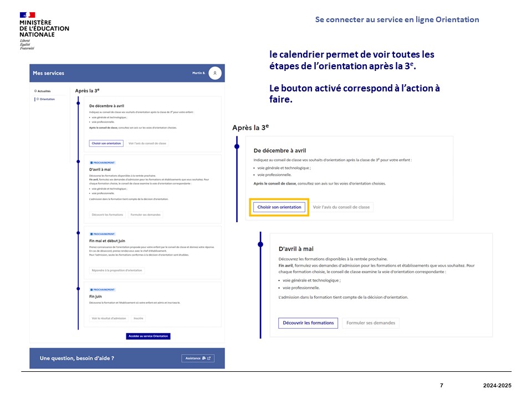Open Actualités in the left sidebar
This screenshot has width=532, height=399.
point(43,91)
